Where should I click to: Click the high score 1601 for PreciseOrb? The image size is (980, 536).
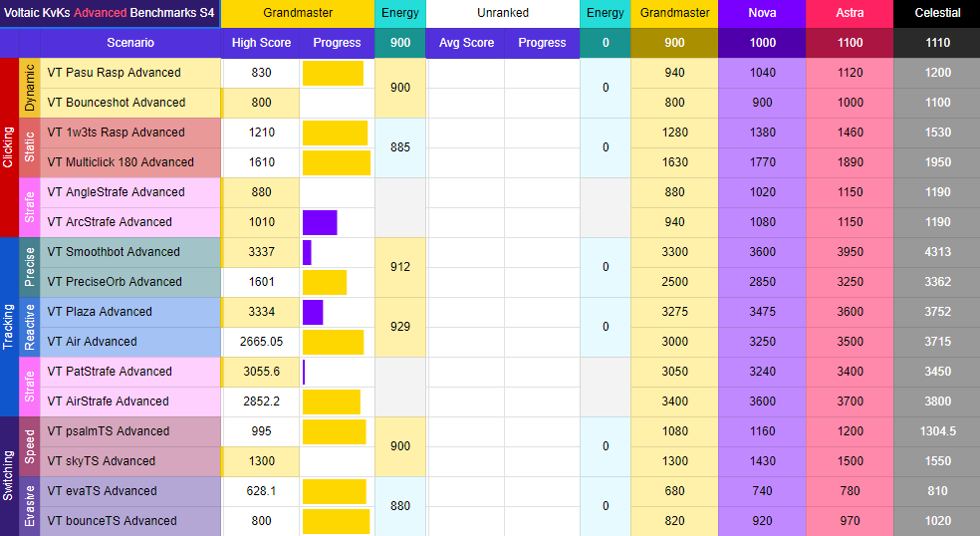pos(261,282)
